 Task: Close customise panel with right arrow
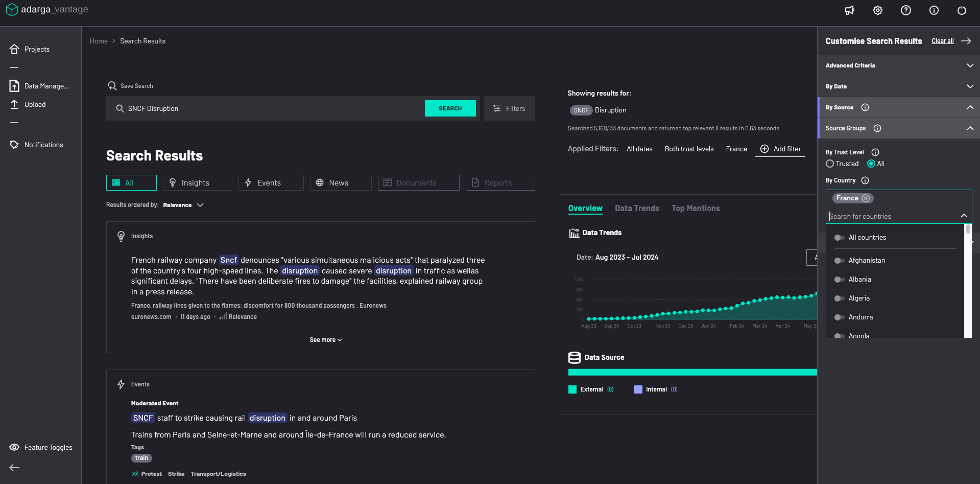[966, 41]
